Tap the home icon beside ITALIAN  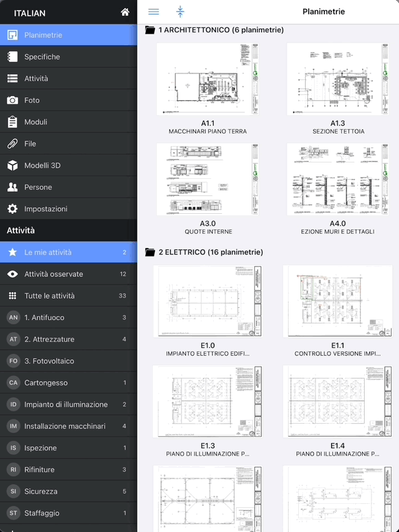click(x=125, y=12)
